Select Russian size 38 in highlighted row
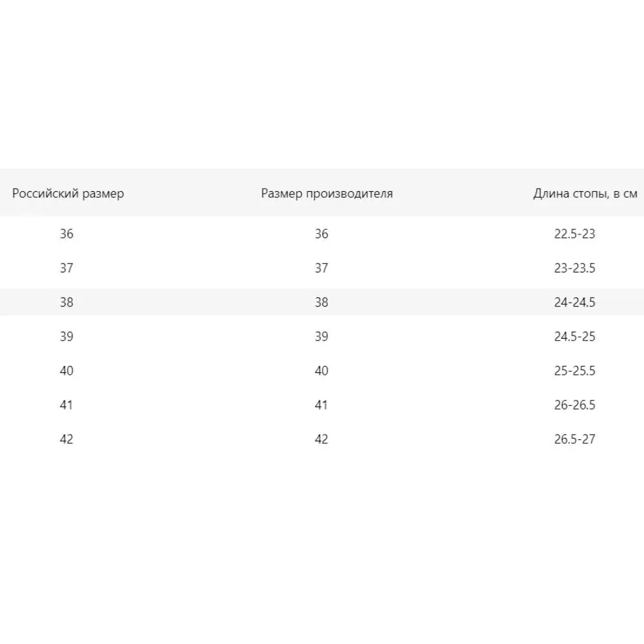This screenshot has width=644, height=644. pyautogui.click(x=67, y=302)
